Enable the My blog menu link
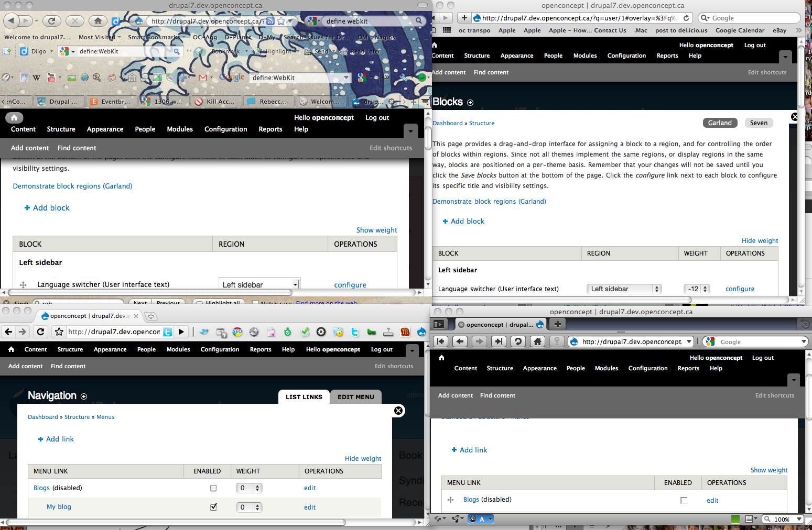The width and height of the screenshot is (812, 530). 213,507
